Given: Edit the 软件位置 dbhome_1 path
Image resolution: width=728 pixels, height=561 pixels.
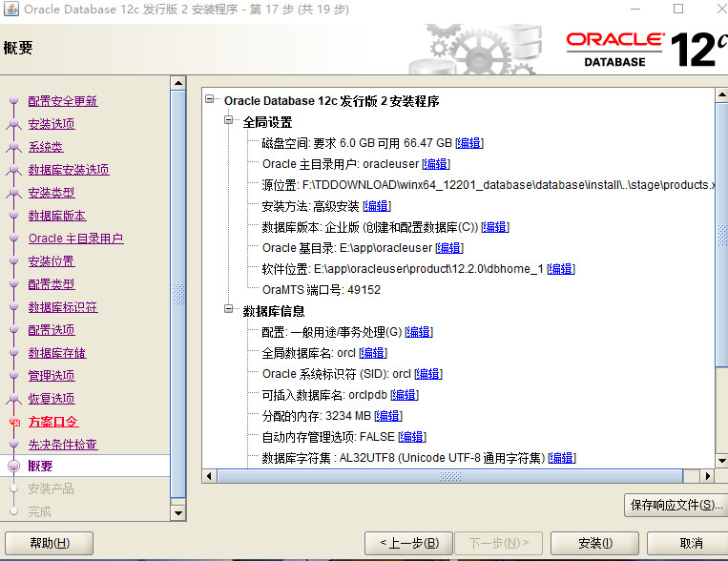Looking at the screenshot, I should click(561, 269).
